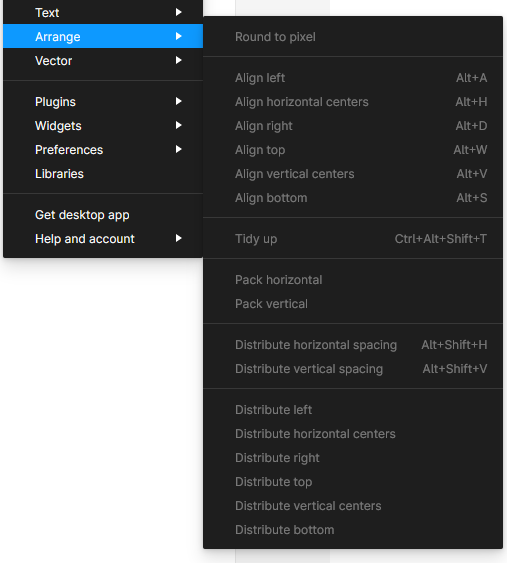The height and width of the screenshot is (563, 507).
Task: Open the Plugins submenu
Action: click(x=103, y=102)
